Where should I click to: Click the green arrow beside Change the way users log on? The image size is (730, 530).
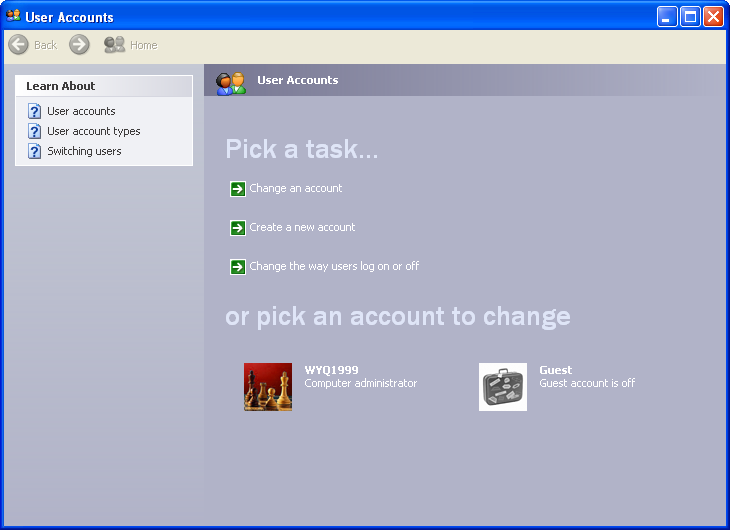click(x=237, y=266)
